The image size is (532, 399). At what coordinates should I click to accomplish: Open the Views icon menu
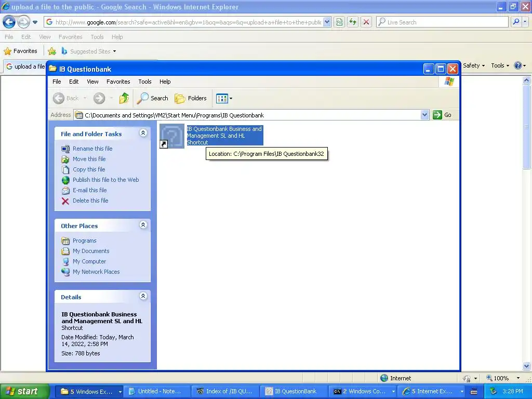(x=224, y=98)
